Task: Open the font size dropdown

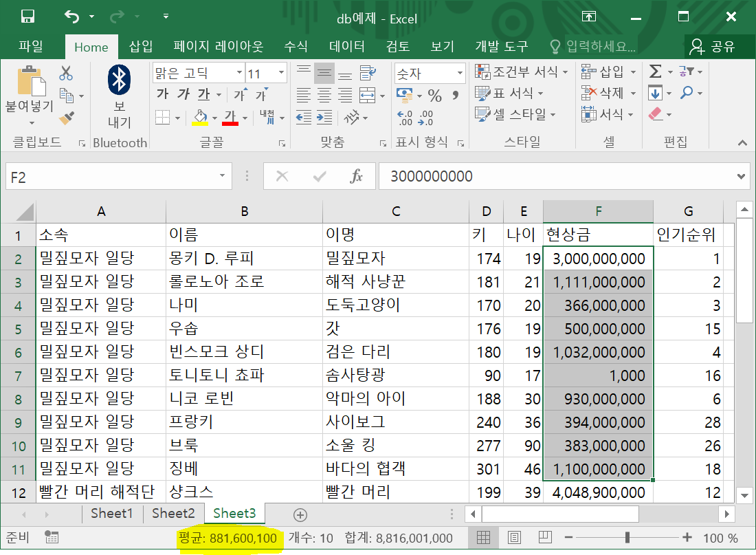Action: (281, 73)
